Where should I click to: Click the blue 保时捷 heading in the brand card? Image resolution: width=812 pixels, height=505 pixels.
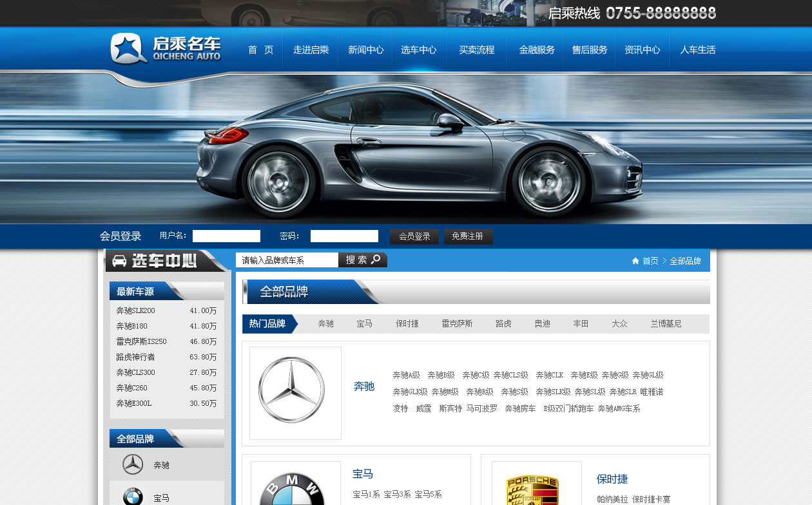click(x=612, y=479)
